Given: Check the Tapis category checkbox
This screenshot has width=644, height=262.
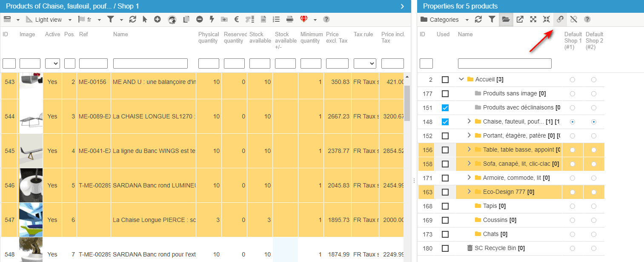Looking at the screenshot, I should tap(445, 206).
